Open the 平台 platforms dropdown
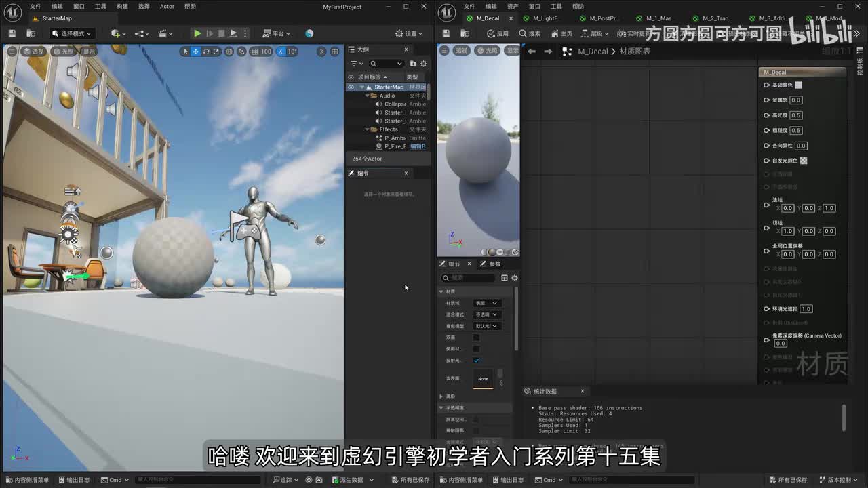Image resolution: width=868 pixels, height=488 pixels. click(277, 33)
